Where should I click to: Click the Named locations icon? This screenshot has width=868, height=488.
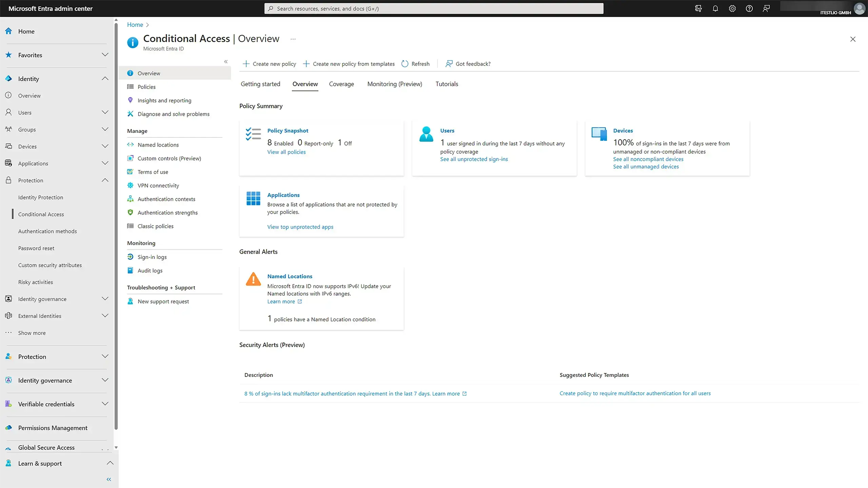coord(130,145)
